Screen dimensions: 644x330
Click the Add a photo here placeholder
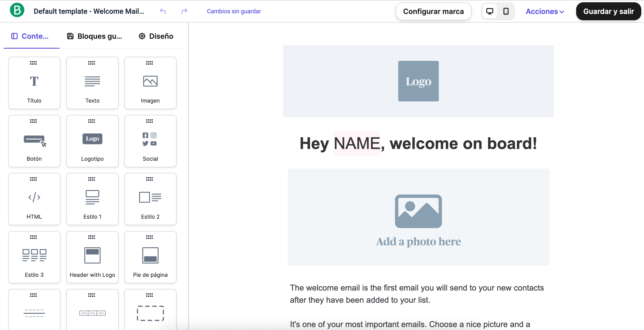418,217
